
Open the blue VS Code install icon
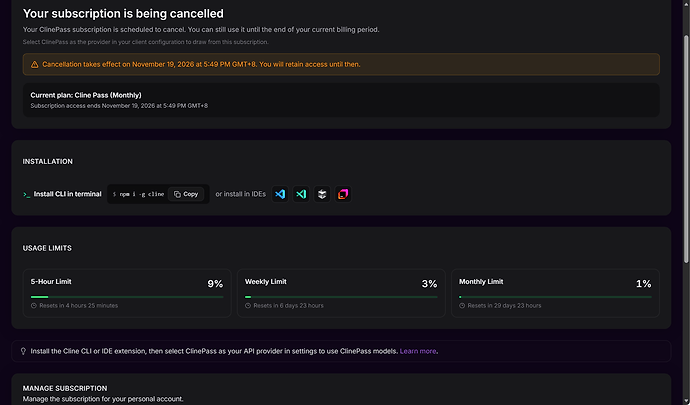[280, 194]
